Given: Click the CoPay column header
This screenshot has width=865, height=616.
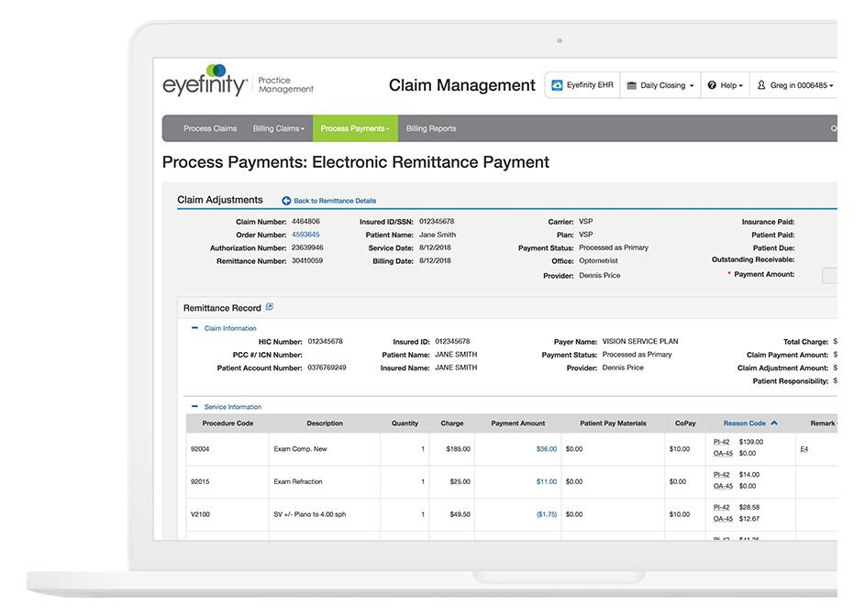Looking at the screenshot, I should click(685, 423).
